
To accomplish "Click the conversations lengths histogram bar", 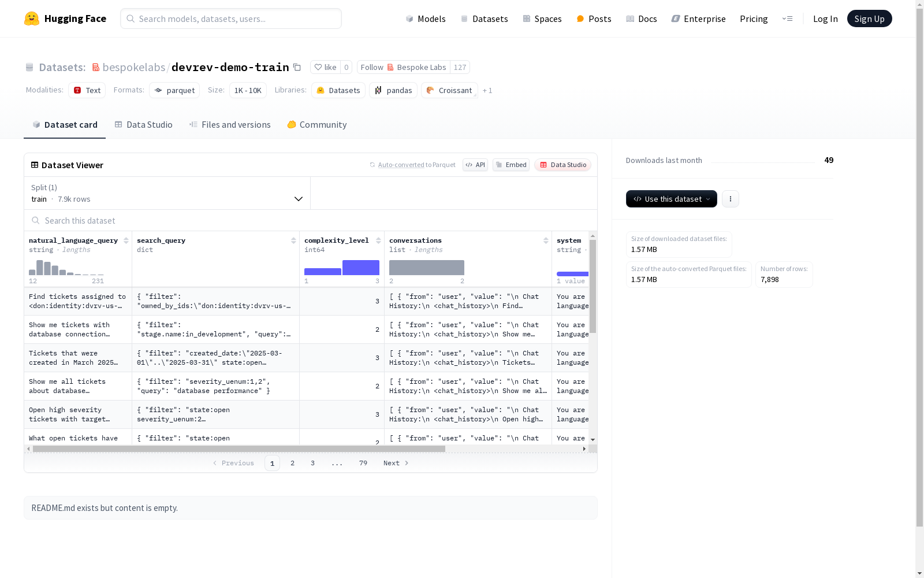I will coord(427,268).
